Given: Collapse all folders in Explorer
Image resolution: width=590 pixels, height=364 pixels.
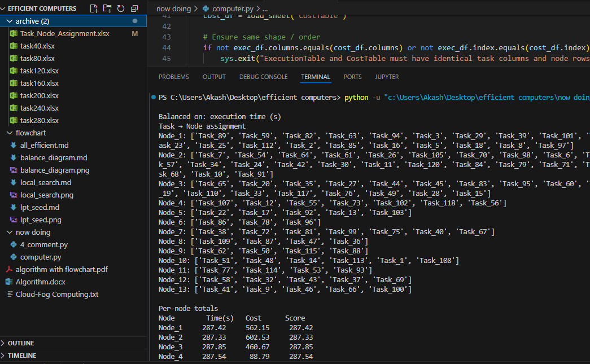Looking at the screenshot, I should pyautogui.click(x=134, y=8).
